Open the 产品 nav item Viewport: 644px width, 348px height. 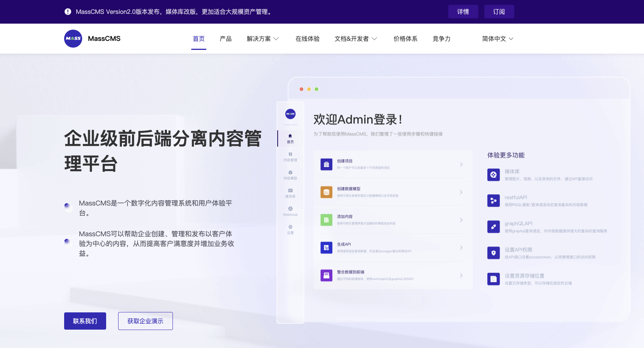pyautogui.click(x=226, y=39)
